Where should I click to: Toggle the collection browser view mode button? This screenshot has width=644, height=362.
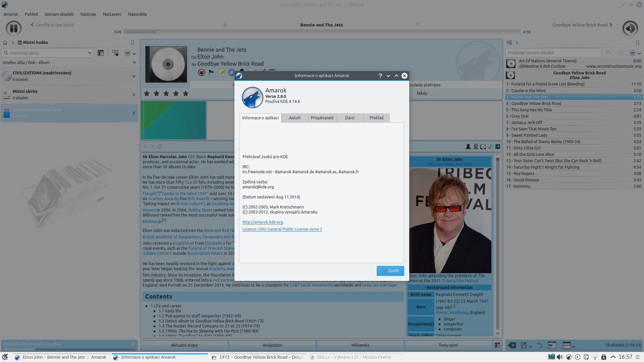(101, 53)
